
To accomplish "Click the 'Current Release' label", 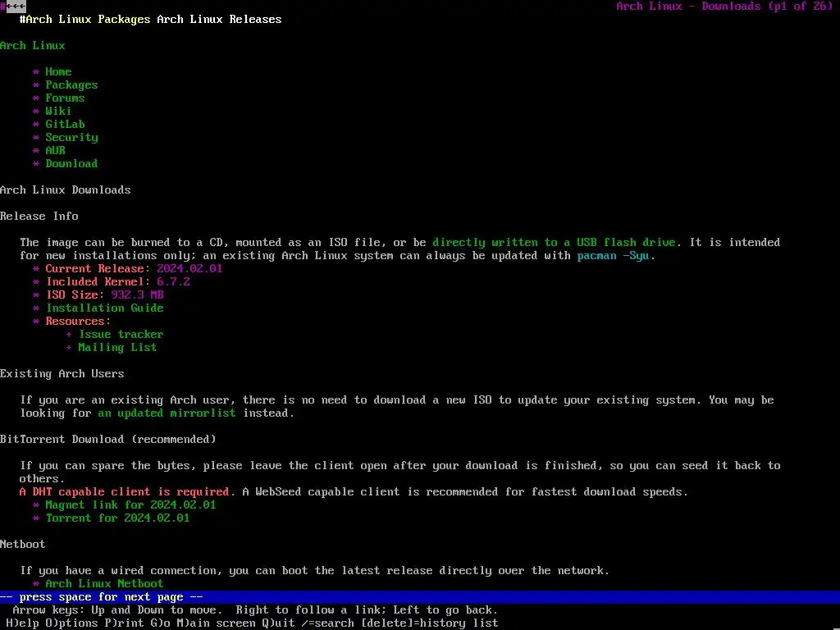I will click(94, 268).
